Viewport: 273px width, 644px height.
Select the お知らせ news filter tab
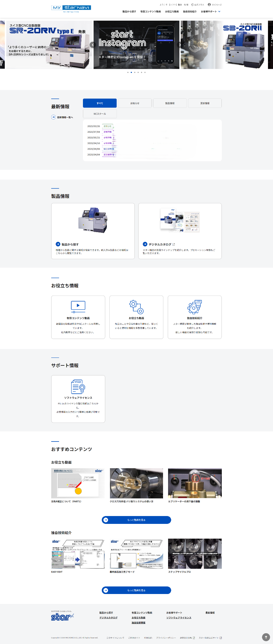(135, 103)
